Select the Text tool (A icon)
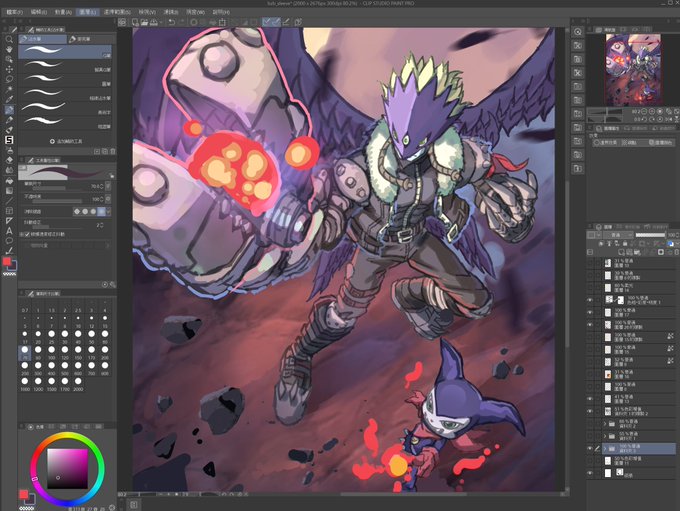 9,231
